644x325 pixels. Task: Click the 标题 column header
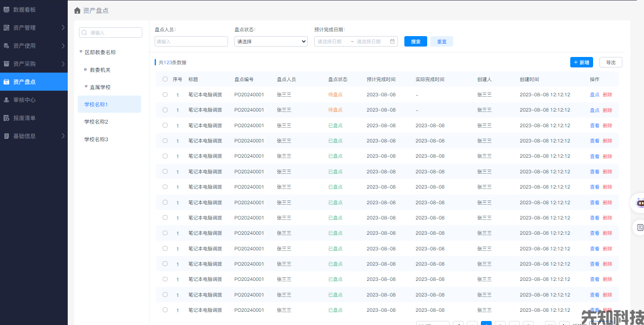(193, 79)
